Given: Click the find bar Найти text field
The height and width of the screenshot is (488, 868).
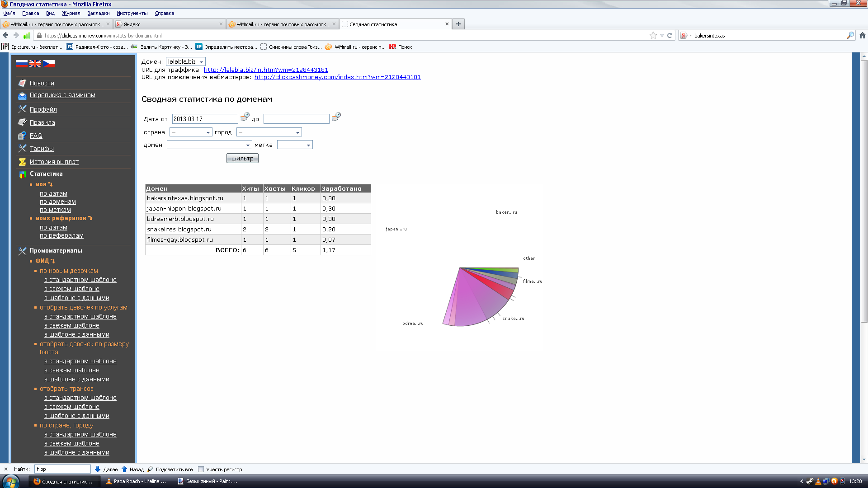Looking at the screenshot, I should [62, 469].
